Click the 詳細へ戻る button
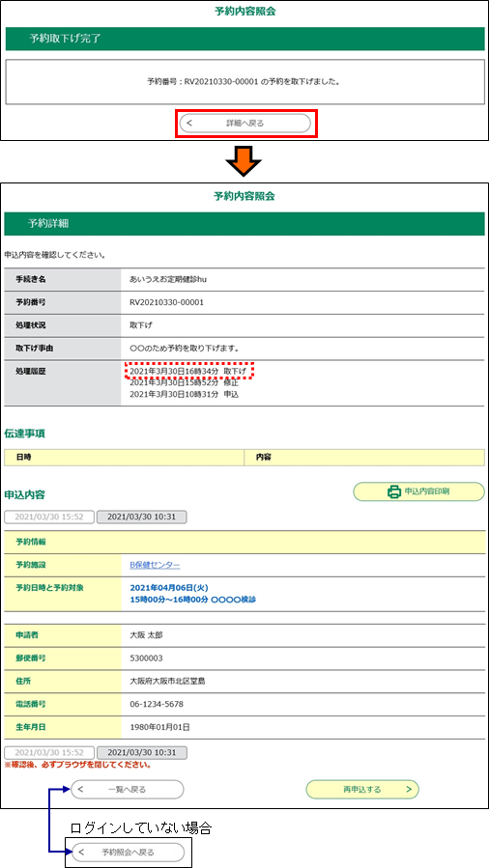489x868 pixels. click(x=245, y=124)
